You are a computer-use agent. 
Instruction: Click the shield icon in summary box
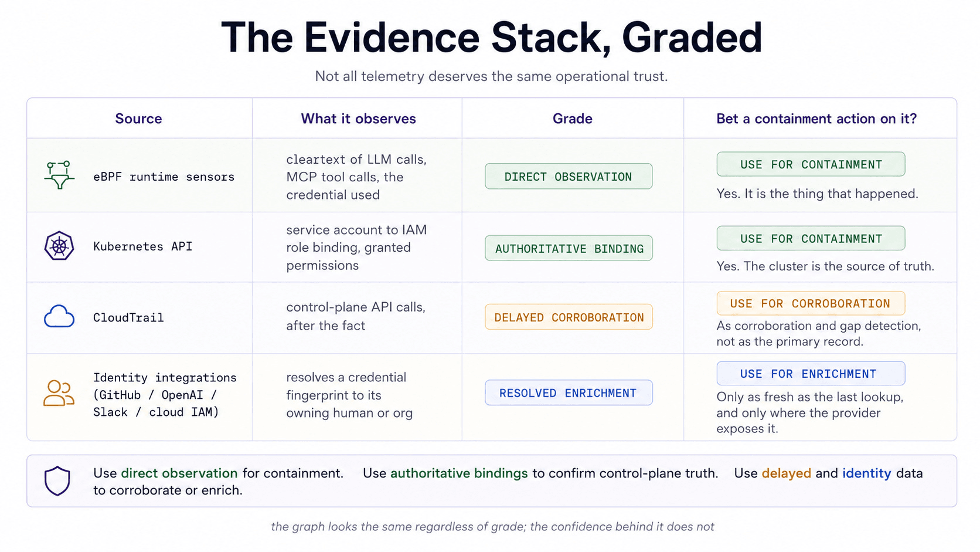tap(57, 481)
